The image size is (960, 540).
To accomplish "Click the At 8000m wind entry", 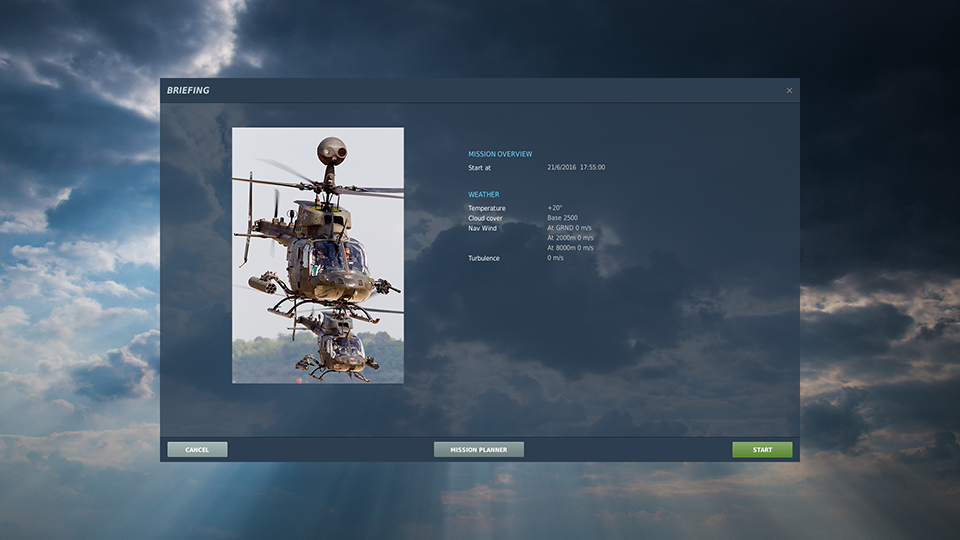I will click(570, 248).
